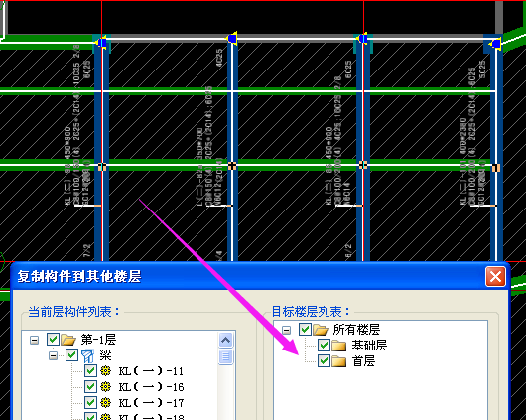Viewport: 526px width, 420px height.
Task: Select the KL(一)-17 tree item
Action: 151,403
